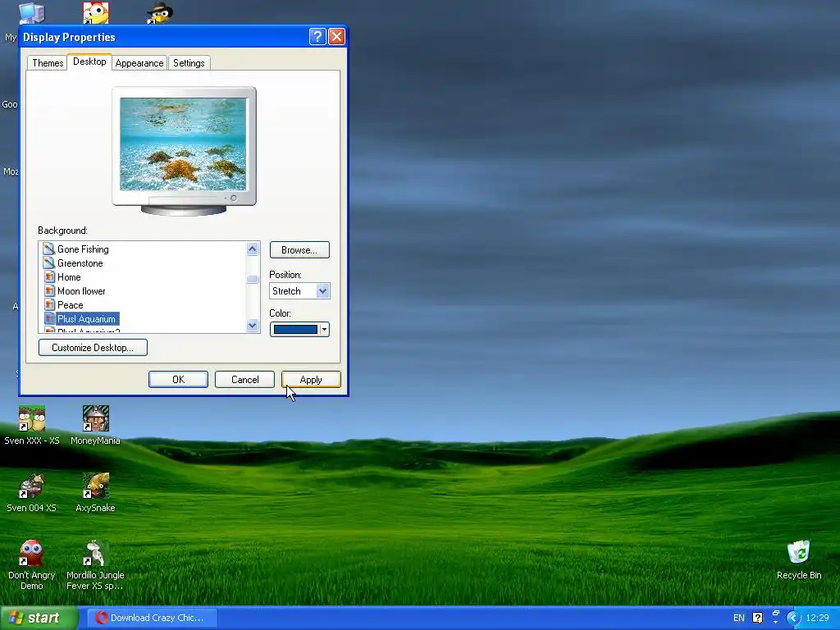
Task: Click Customize Desktop... button
Action: click(93, 347)
